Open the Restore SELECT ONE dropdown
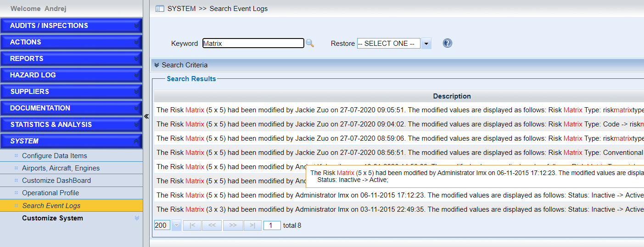Viewport: 644px width, 247px height. tap(426, 44)
